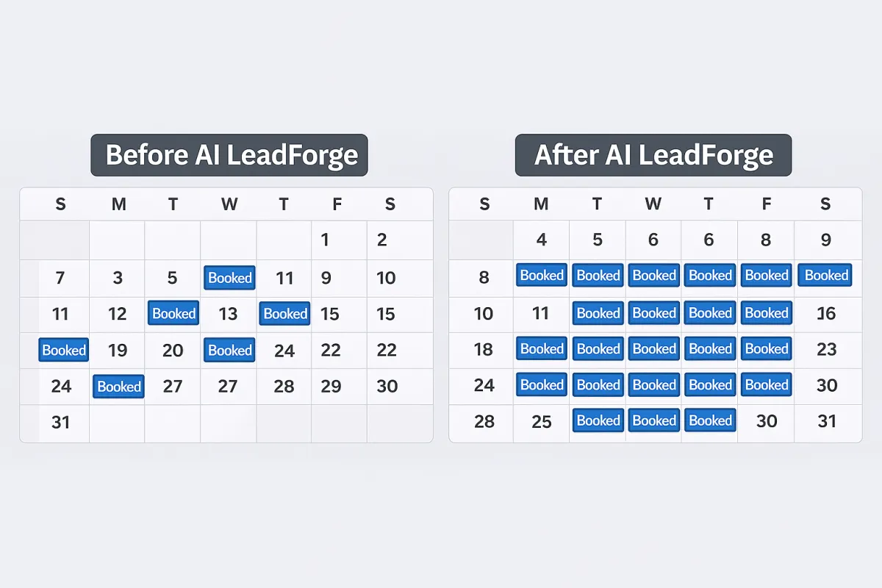Click the "After AI LeadForge" heading label
Viewport: 882px width, 588px height.
[653, 155]
